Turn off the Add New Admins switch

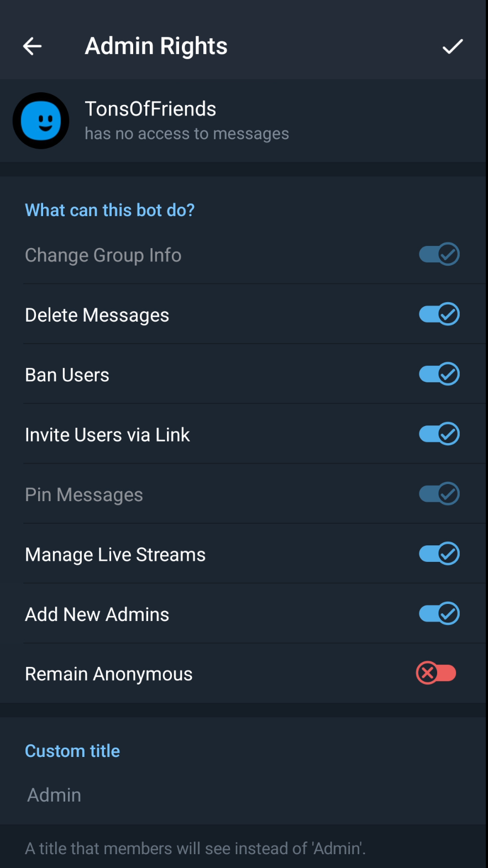point(439,614)
